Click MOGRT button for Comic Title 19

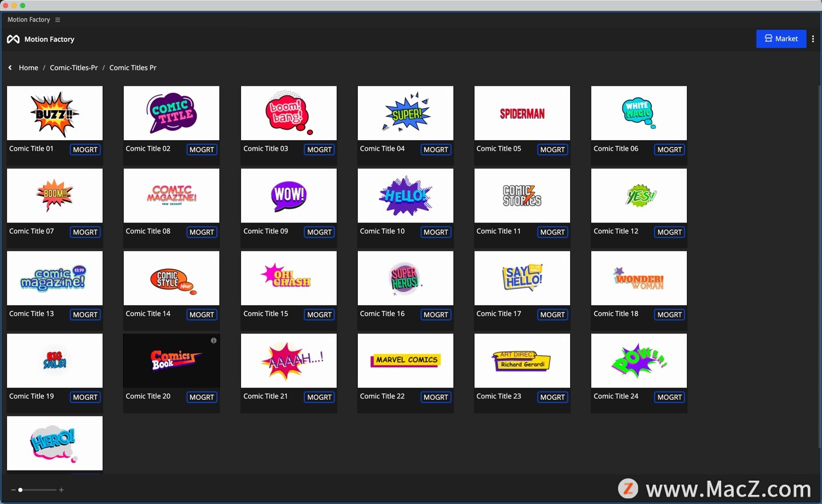click(85, 398)
